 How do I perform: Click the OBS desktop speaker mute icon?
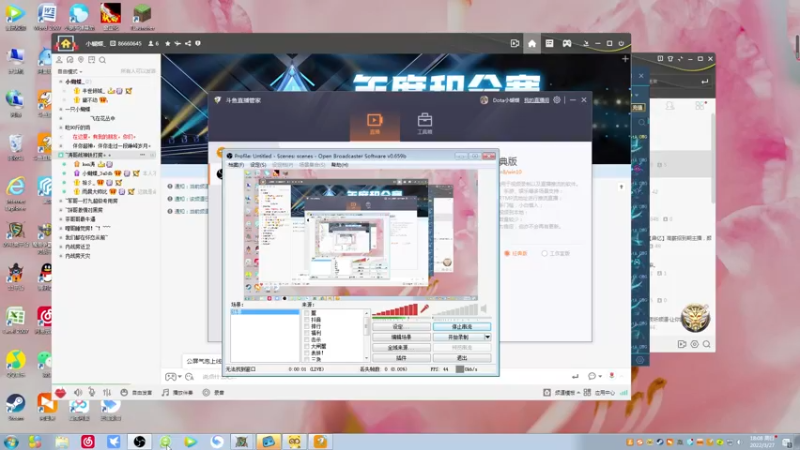(x=484, y=308)
